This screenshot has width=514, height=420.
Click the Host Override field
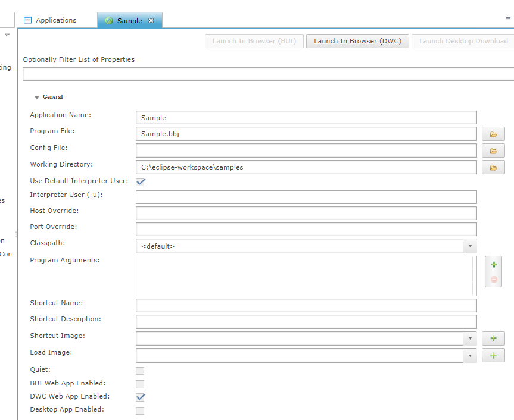point(306,213)
